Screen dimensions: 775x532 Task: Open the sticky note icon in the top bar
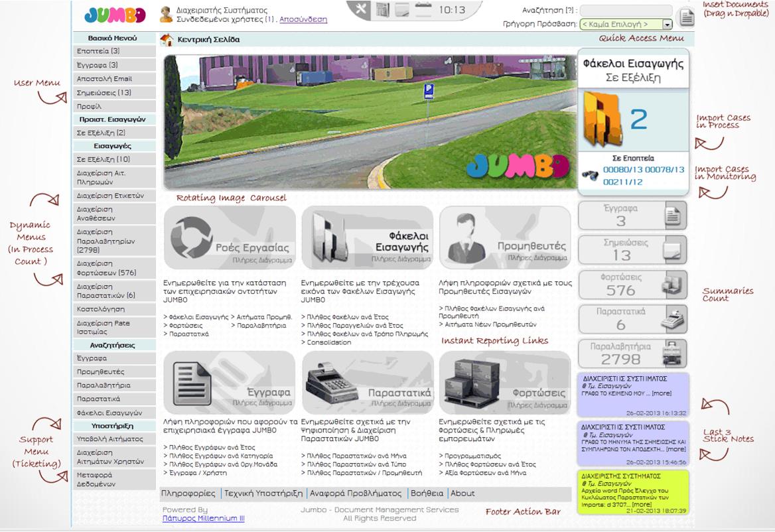(x=402, y=9)
